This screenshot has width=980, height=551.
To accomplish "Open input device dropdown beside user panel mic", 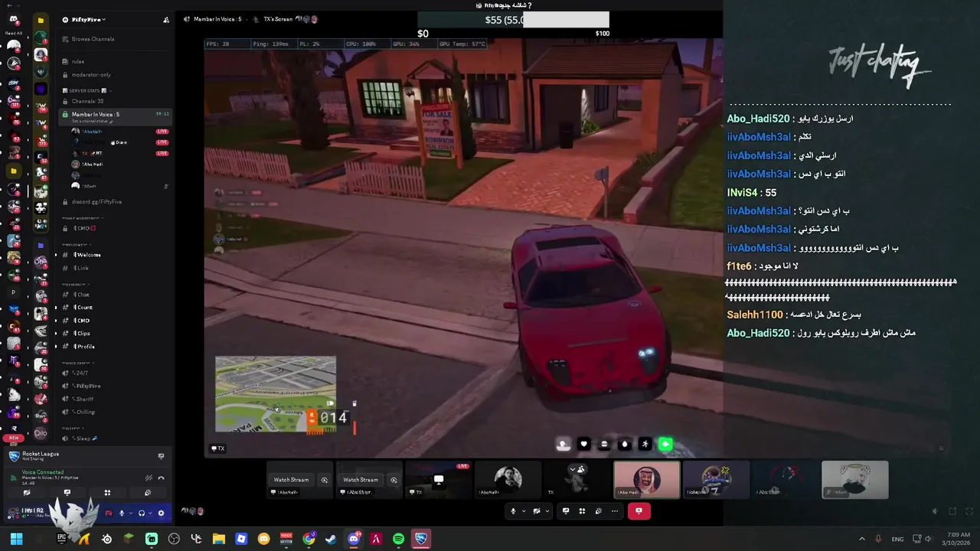I will pos(130,513).
